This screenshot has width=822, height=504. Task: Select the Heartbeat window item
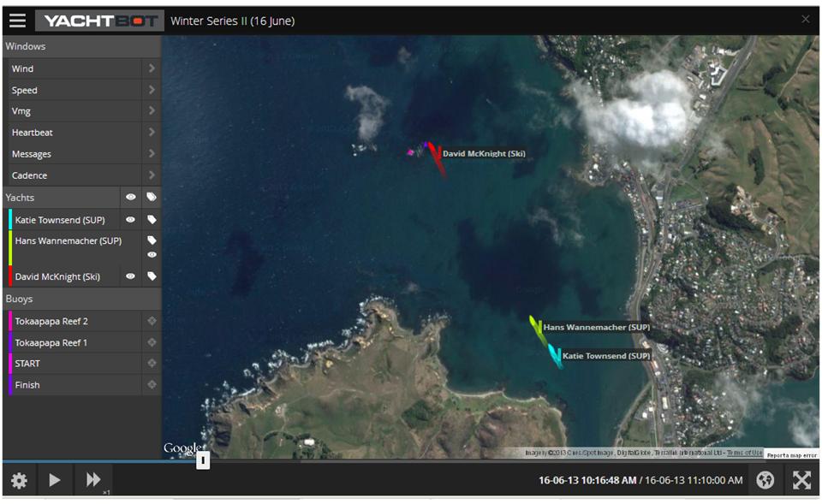(x=73, y=133)
